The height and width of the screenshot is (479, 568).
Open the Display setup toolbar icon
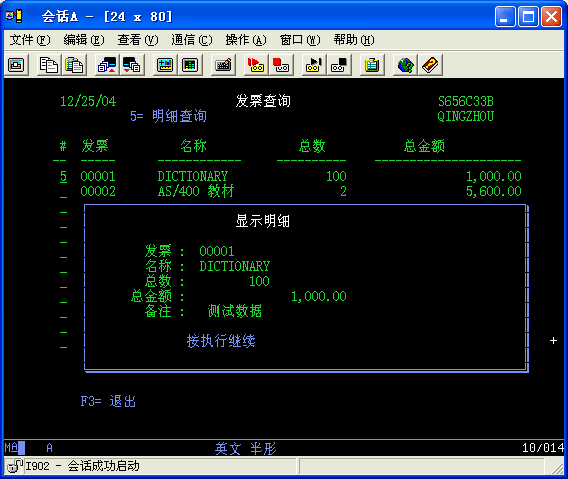tap(165, 65)
